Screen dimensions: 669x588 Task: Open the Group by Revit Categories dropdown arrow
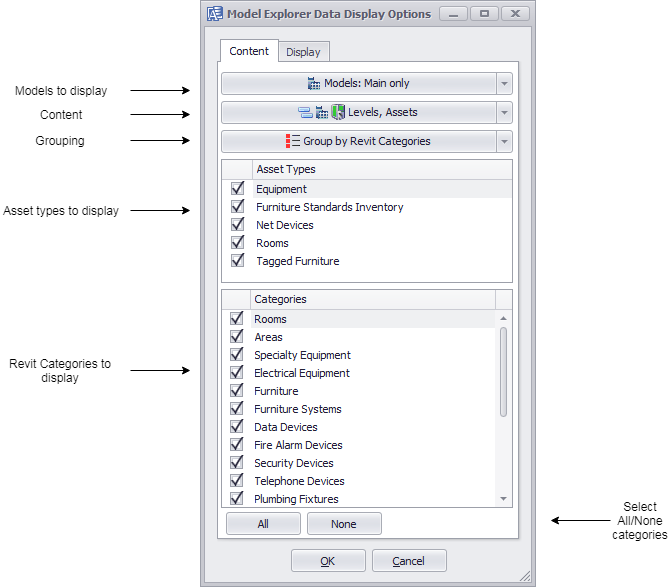[x=504, y=142]
